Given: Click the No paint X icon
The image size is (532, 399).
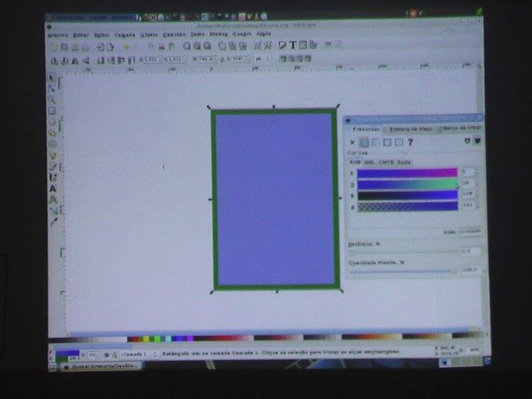Looking at the screenshot, I should click(352, 142).
